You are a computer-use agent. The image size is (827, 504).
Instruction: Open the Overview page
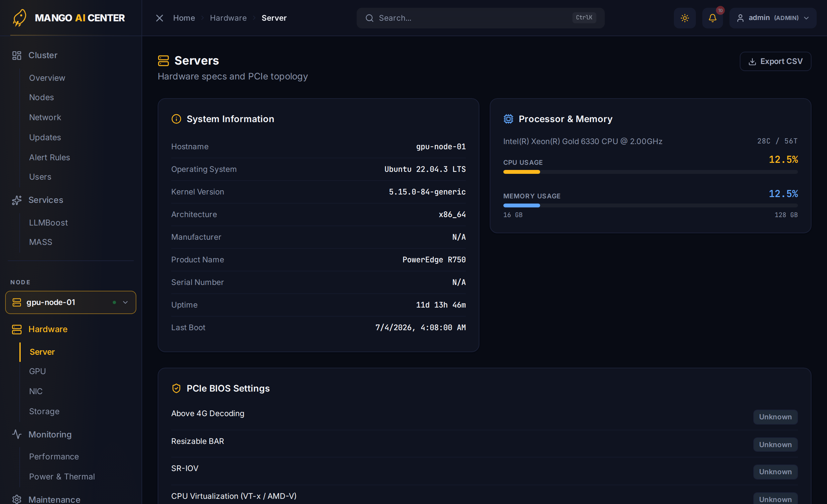pos(47,78)
